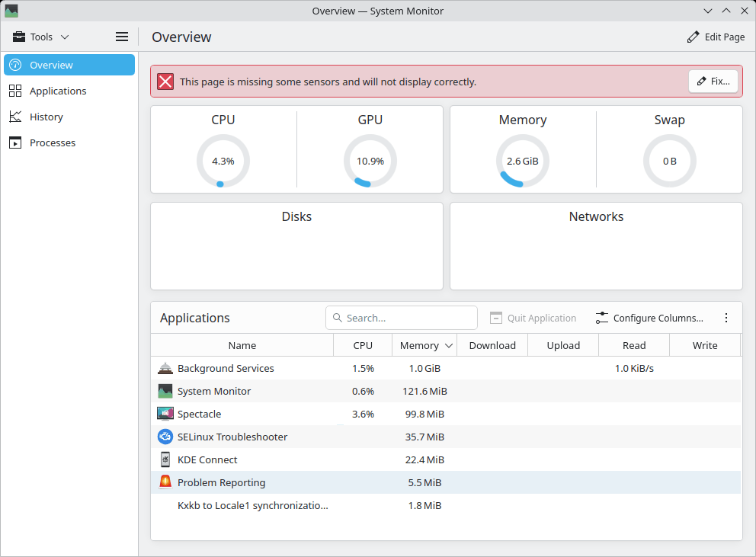756x557 pixels.
Task: Focus the Search applications field
Action: 408,318
